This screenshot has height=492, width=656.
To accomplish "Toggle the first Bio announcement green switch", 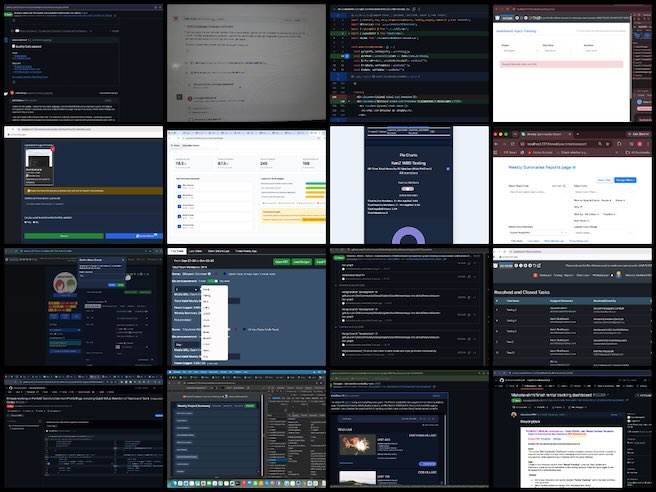I will tap(213, 281).
